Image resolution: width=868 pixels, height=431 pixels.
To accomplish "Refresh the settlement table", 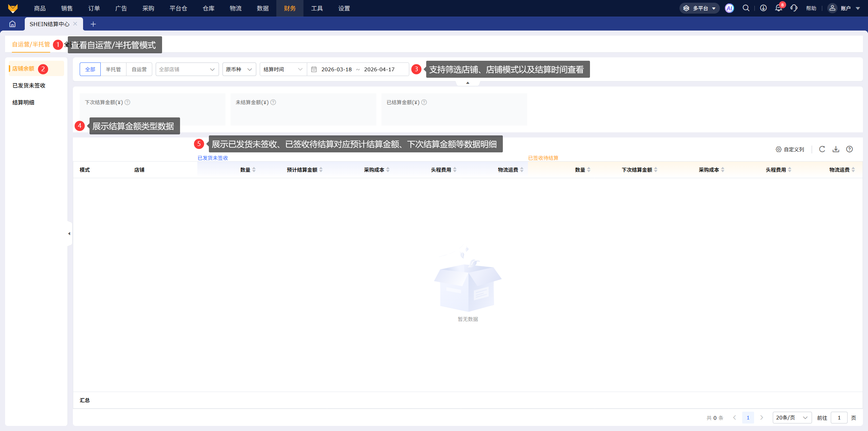I will pos(822,149).
